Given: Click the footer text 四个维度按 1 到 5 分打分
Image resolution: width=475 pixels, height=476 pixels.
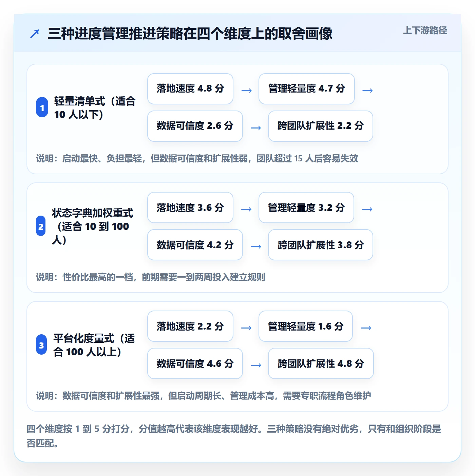Looking at the screenshot, I should tap(234, 436).
